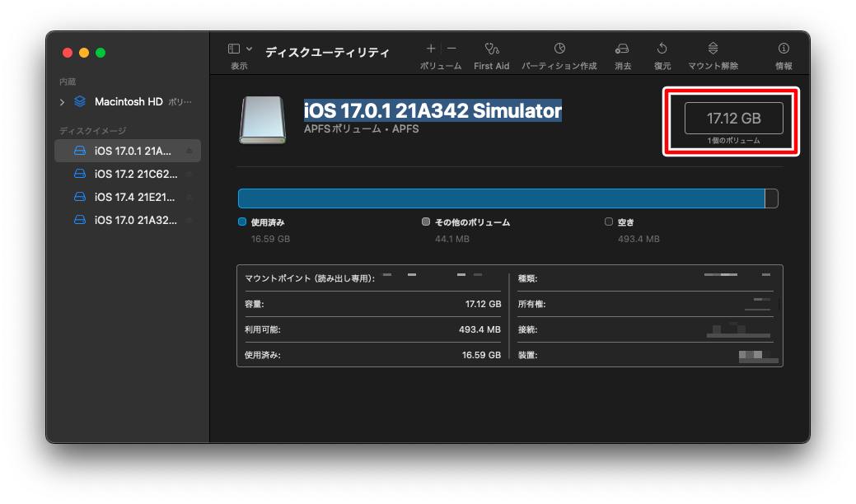
Task: Click the 17.12 GB capacity box
Action: pyautogui.click(x=734, y=119)
